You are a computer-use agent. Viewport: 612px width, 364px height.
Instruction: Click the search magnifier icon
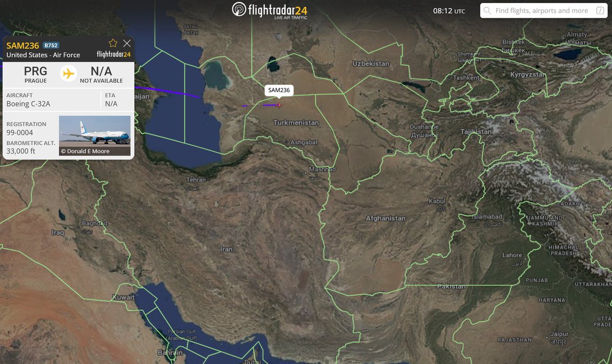coord(487,11)
